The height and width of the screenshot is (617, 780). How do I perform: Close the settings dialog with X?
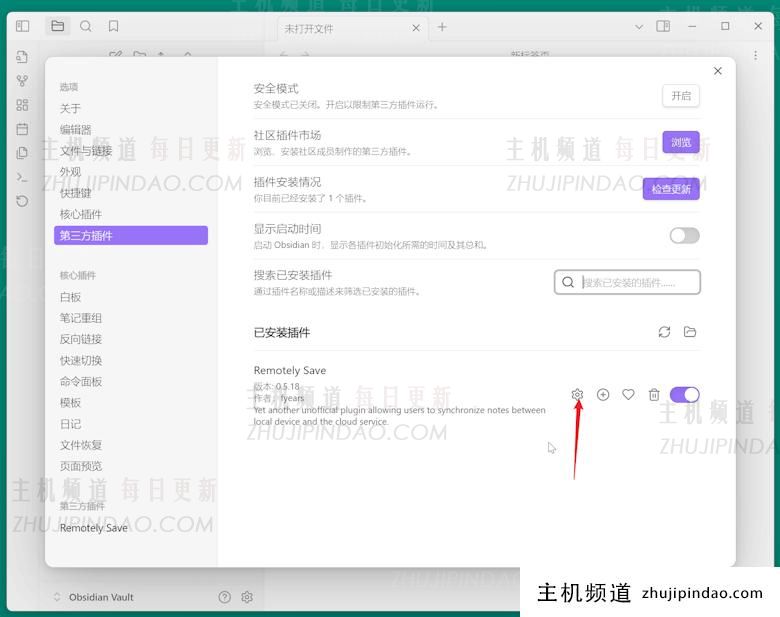point(718,71)
